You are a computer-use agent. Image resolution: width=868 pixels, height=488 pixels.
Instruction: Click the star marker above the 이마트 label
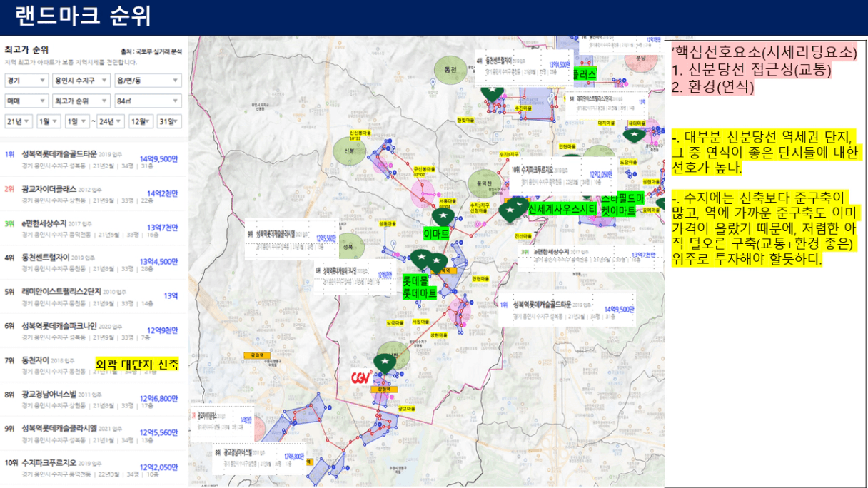click(444, 215)
